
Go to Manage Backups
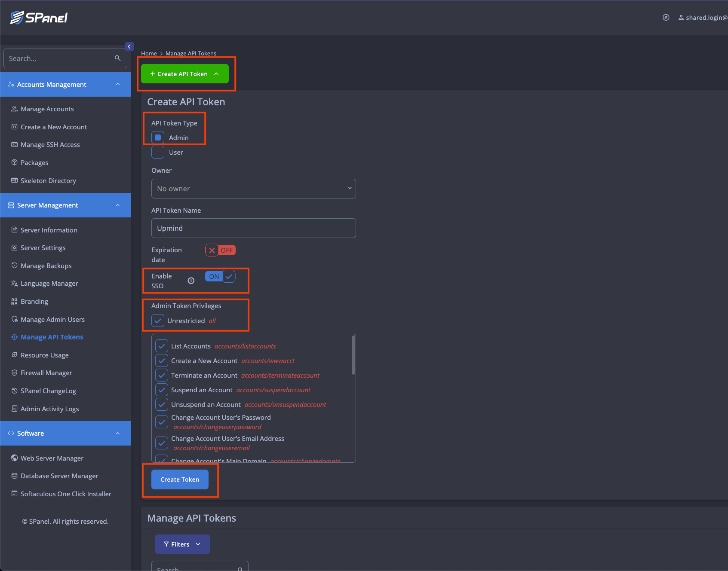tap(46, 266)
